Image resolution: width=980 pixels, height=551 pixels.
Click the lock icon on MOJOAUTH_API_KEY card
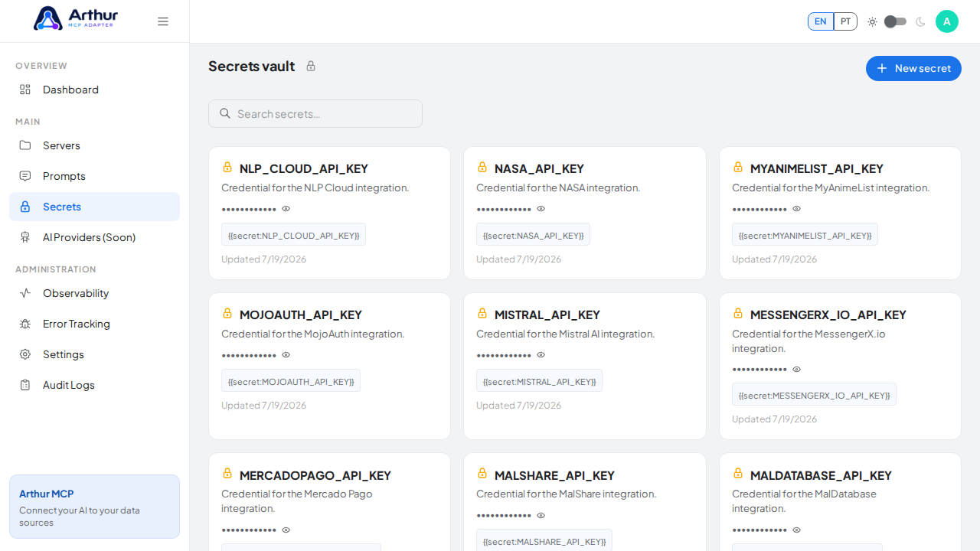pyautogui.click(x=227, y=313)
